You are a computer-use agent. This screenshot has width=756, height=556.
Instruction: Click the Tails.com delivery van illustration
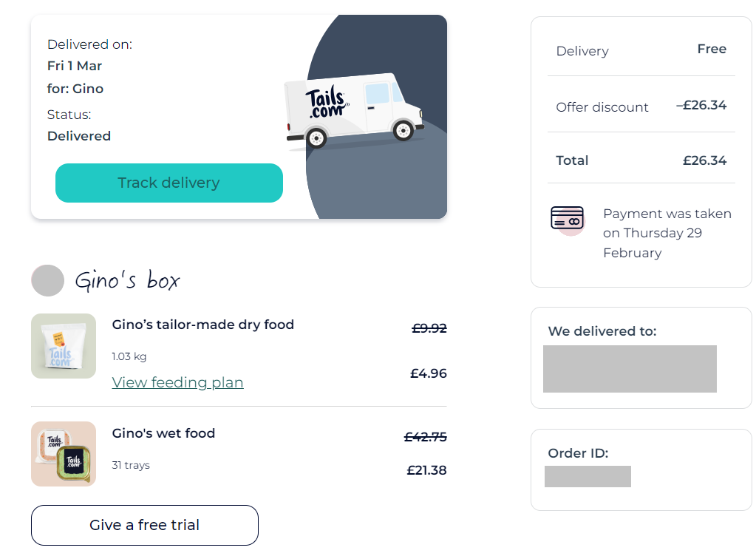(355, 110)
